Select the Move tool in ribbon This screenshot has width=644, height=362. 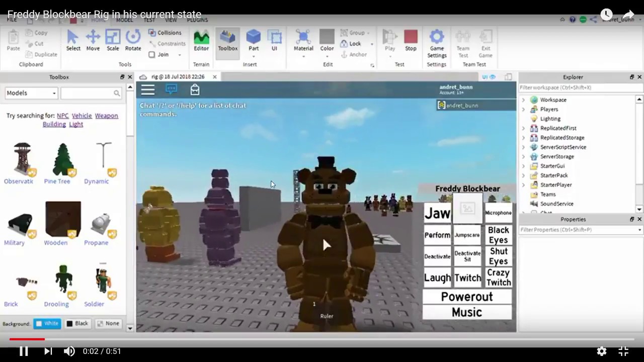(x=93, y=40)
